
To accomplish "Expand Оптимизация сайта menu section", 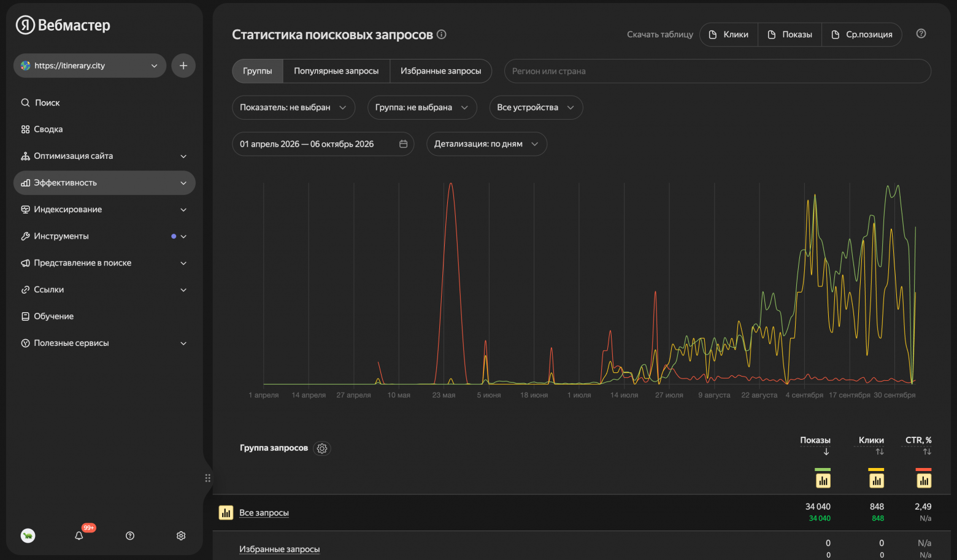I will point(104,156).
